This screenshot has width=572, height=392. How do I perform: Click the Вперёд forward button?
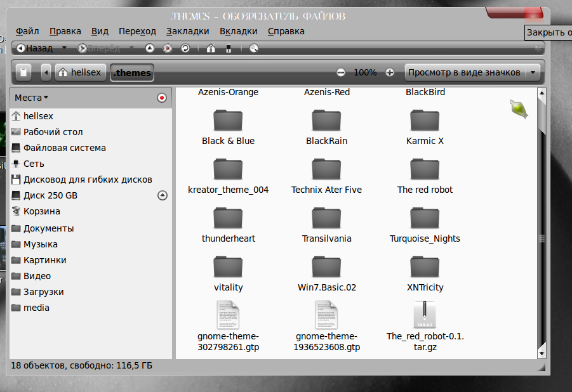tap(98, 48)
